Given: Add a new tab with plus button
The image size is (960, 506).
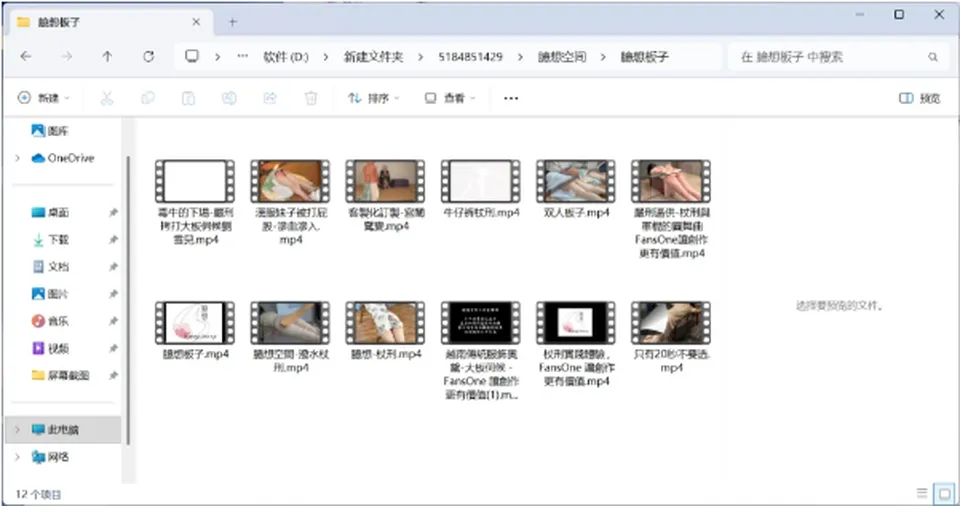Looking at the screenshot, I should click(x=233, y=22).
